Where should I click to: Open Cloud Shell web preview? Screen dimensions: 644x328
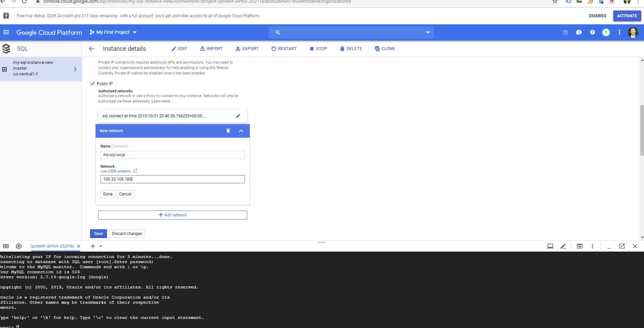coord(580,246)
